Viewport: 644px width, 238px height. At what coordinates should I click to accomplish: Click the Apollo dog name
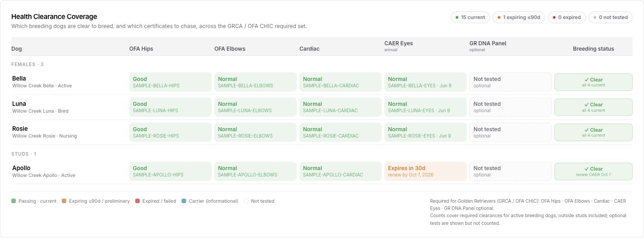tap(21, 168)
